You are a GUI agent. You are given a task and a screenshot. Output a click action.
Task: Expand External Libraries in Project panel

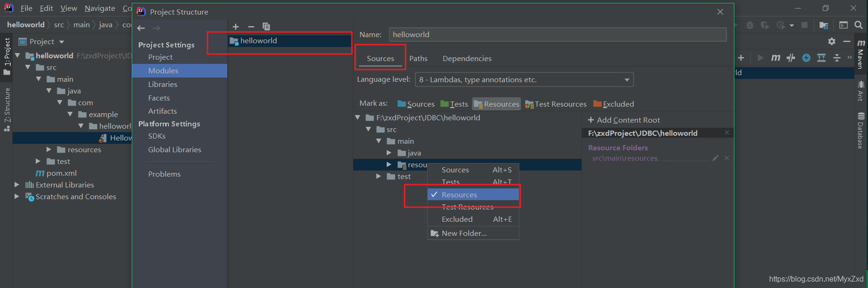coord(17,185)
